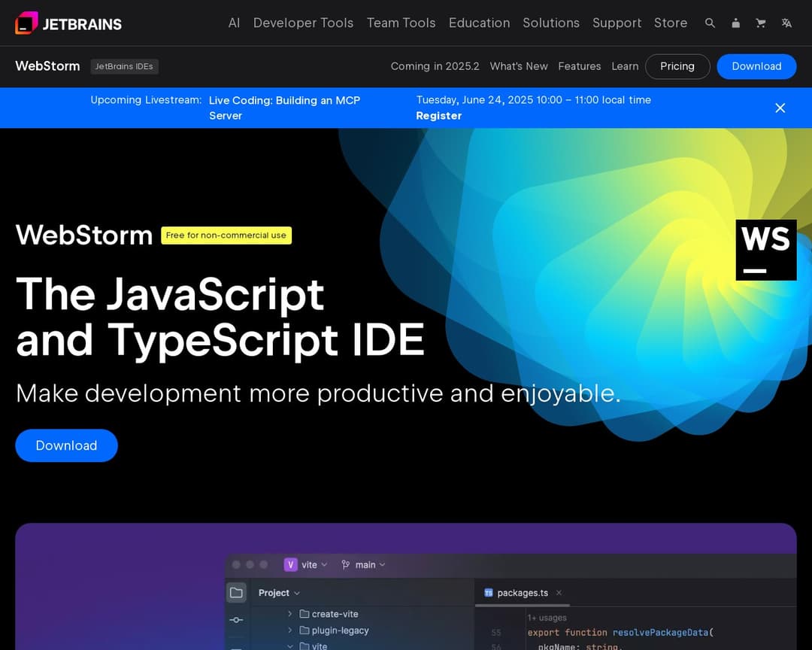Viewport: 812px width, 650px height.
Task: Open the Developer Tools menu
Action: (x=304, y=23)
